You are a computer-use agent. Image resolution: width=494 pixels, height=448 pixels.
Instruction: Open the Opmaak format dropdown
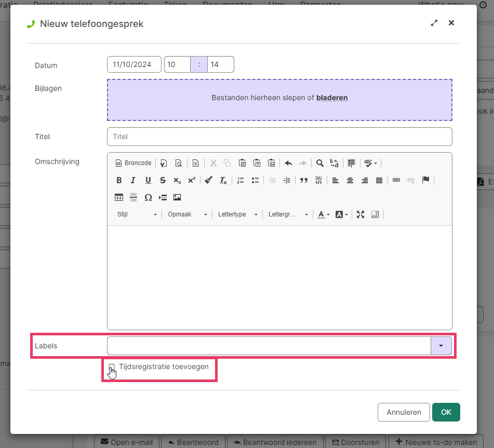coord(187,214)
